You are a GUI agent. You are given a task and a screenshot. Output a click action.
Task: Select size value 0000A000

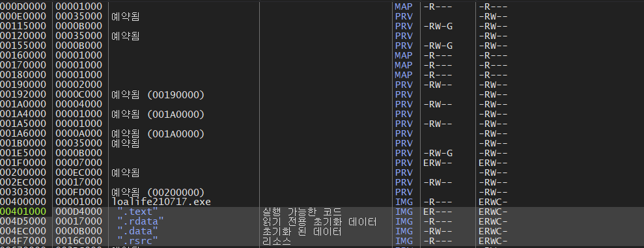(x=79, y=134)
